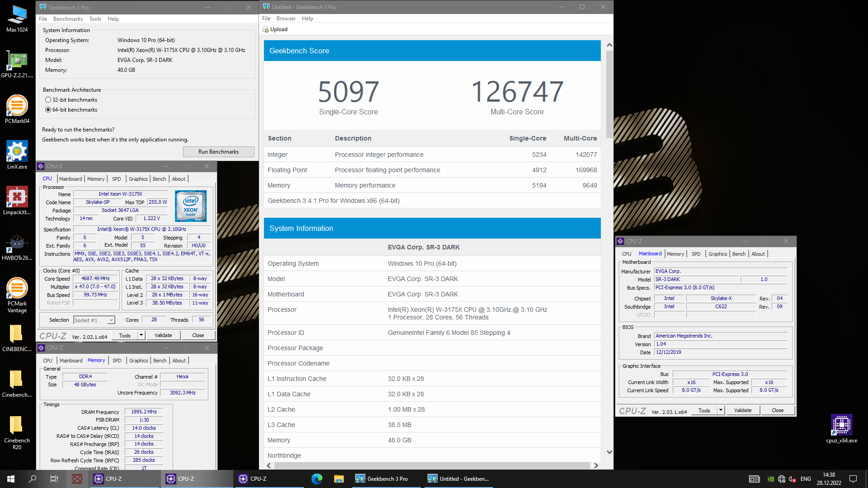Open Browser menu in Untitled Geekbench window

pyautogui.click(x=286, y=19)
